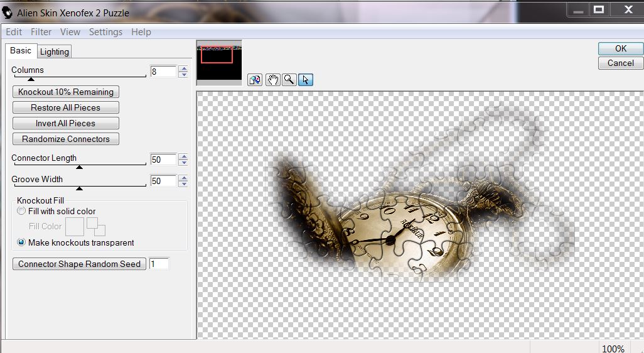Click the Groove Width slider handle
The width and height of the screenshot is (644, 353).
coord(79,188)
